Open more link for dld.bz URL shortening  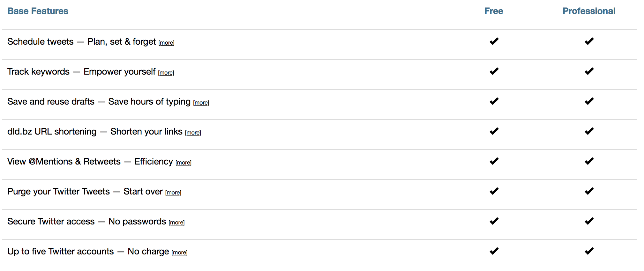[193, 133]
